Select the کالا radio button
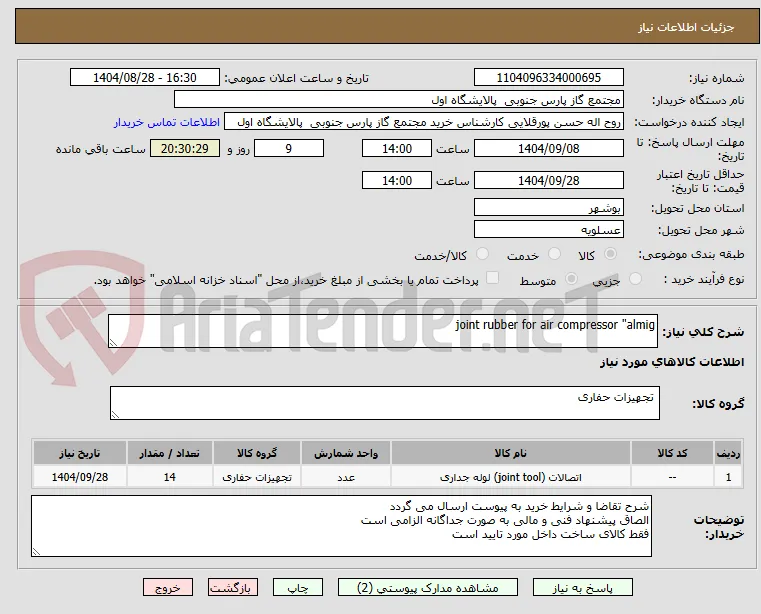 pos(611,254)
